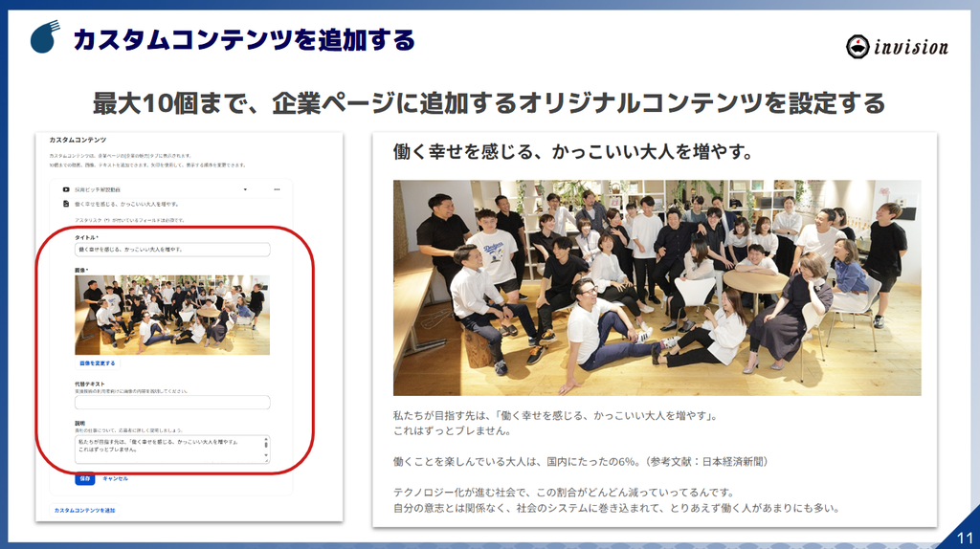Click the カスタムコンテンツ form heading
980x549 pixels.
[78, 140]
